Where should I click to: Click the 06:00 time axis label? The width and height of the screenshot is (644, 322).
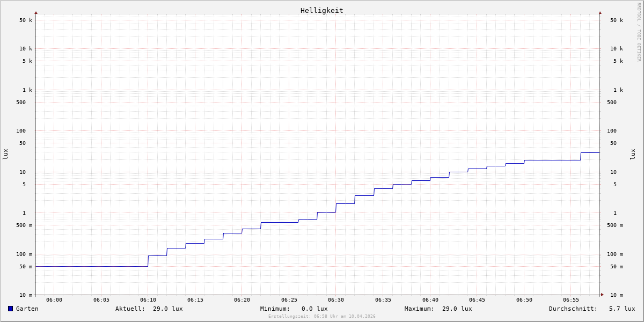point(54,300)
